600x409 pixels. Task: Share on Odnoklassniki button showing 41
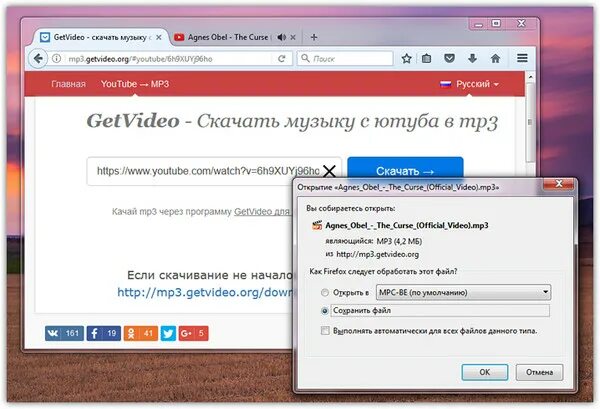pos(140,333)
